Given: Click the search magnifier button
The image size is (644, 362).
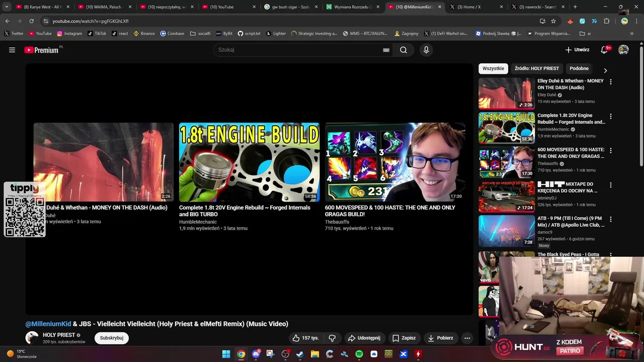Looking at the screenshot, I should [x=404, y=50].
